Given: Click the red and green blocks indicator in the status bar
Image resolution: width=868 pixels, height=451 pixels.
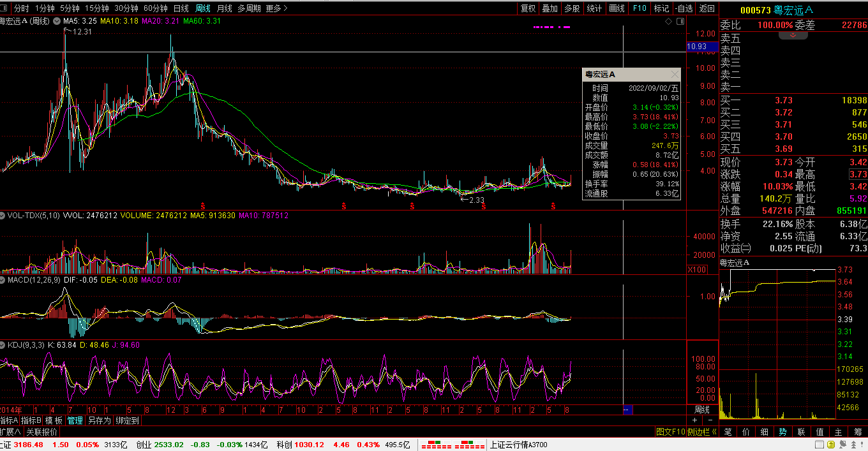Looking at the screenshot, I should (452, 444).
